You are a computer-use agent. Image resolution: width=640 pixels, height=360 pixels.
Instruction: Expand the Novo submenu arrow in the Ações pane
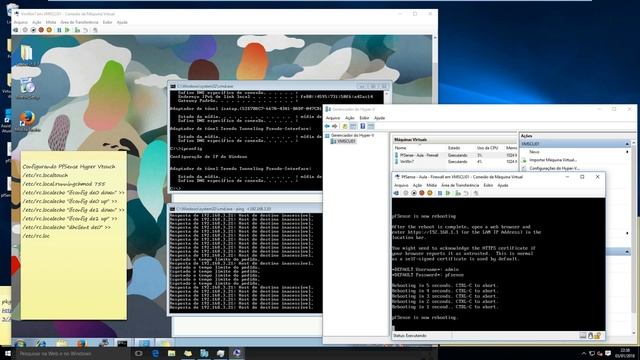point(627,152)
